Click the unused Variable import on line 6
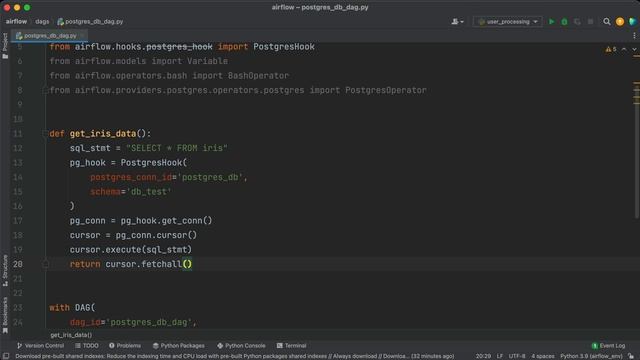The image size is (640, 360). [x=207, y=61]
